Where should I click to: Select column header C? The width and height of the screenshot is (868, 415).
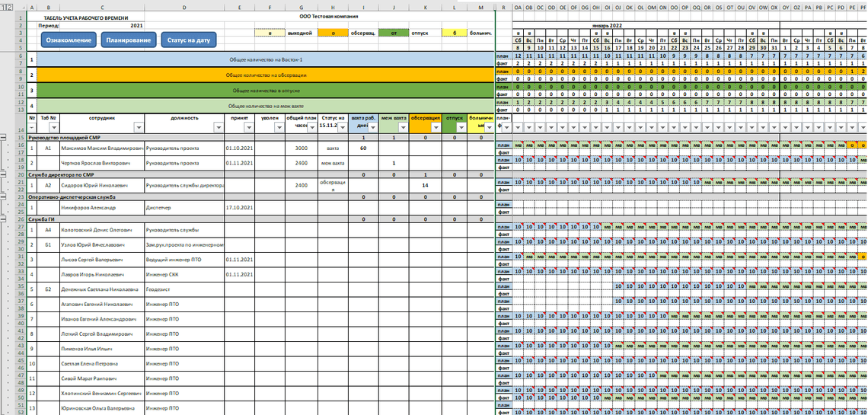(102, 8)
